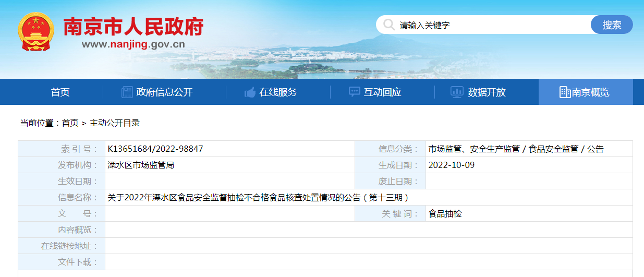The image size is (644, 277).
Task: Click the 首页 breadcrumb link
Action: click(x=70, y=123)
